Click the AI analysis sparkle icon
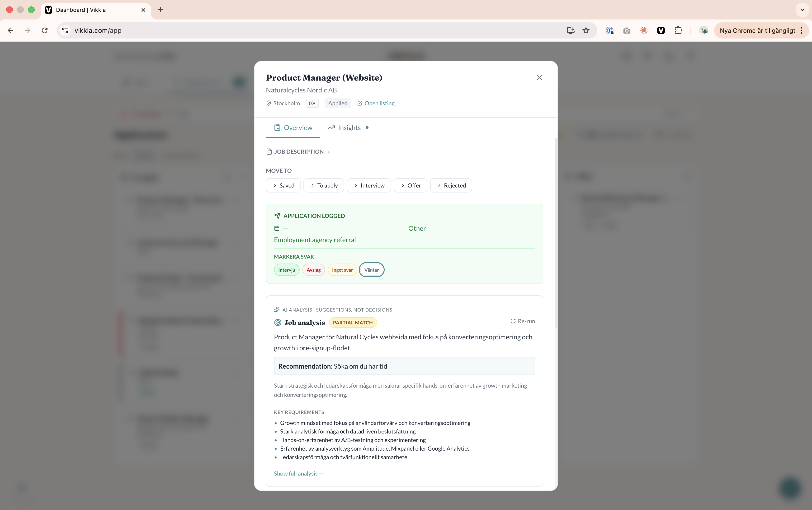Screen dimensions: 812x510 (277, 310)
